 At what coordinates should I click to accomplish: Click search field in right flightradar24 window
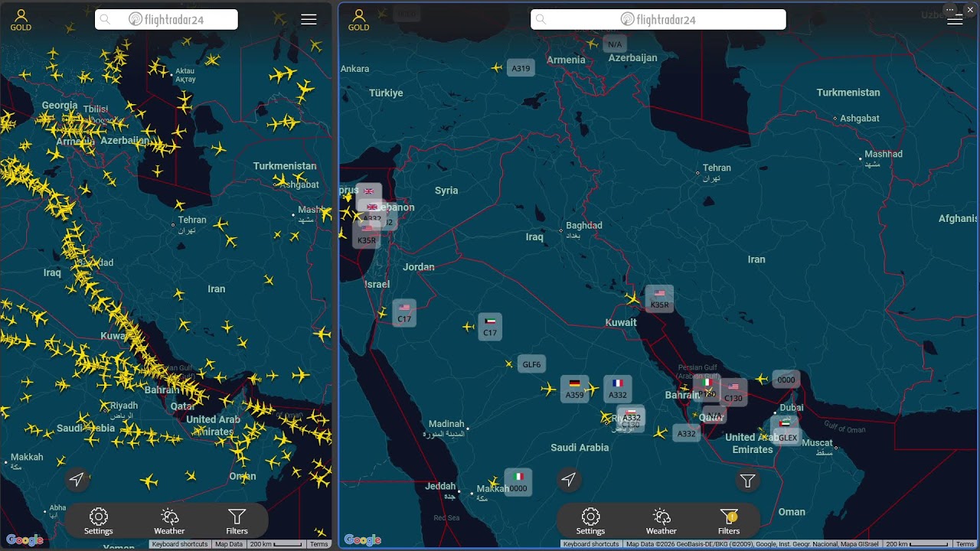[x=658, y=20]
